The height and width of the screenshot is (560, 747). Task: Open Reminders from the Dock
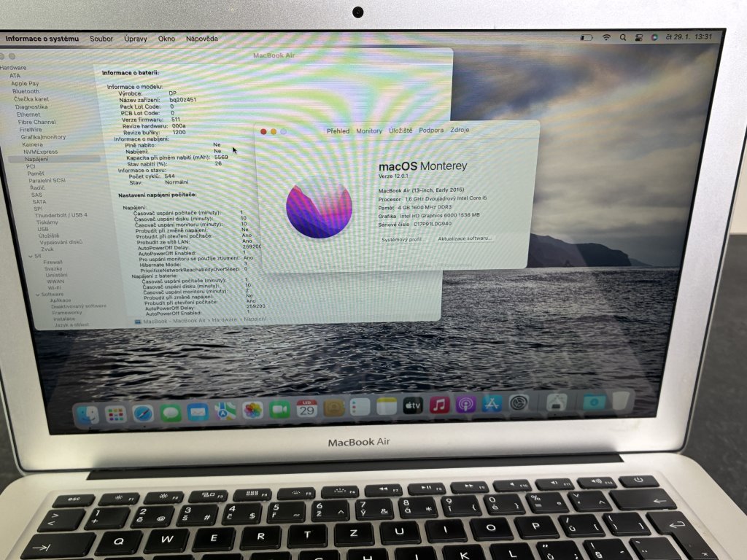click(x=360, y=407)
